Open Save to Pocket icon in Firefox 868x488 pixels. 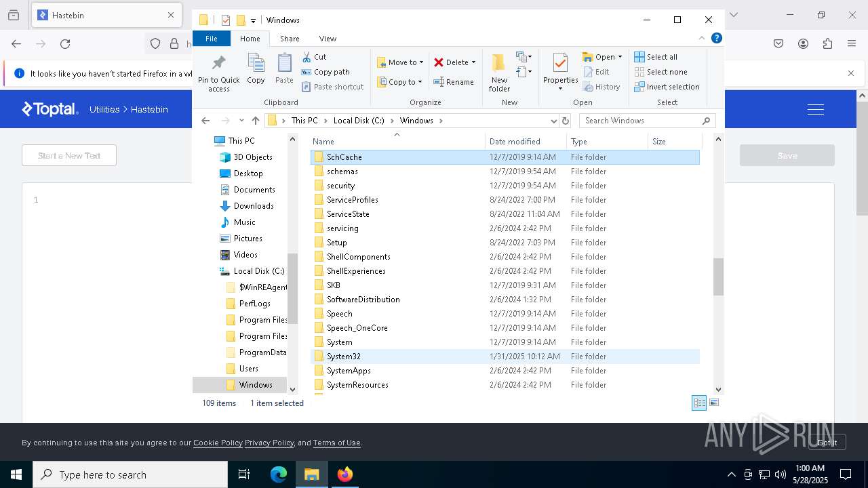click(x=778, y=44)
